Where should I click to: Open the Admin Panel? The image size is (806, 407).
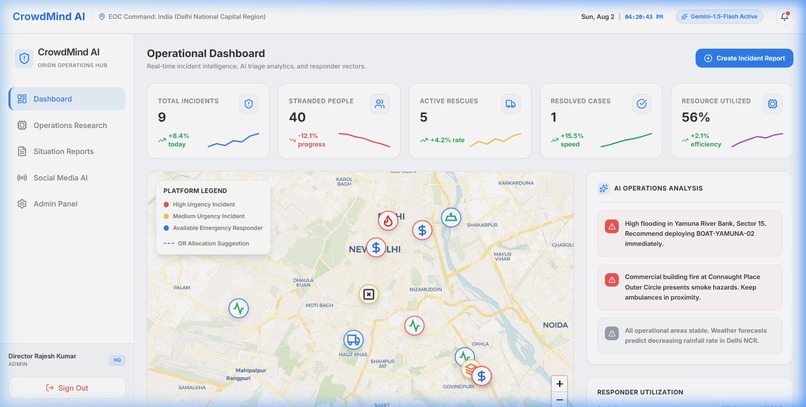(x=67, y=204)
